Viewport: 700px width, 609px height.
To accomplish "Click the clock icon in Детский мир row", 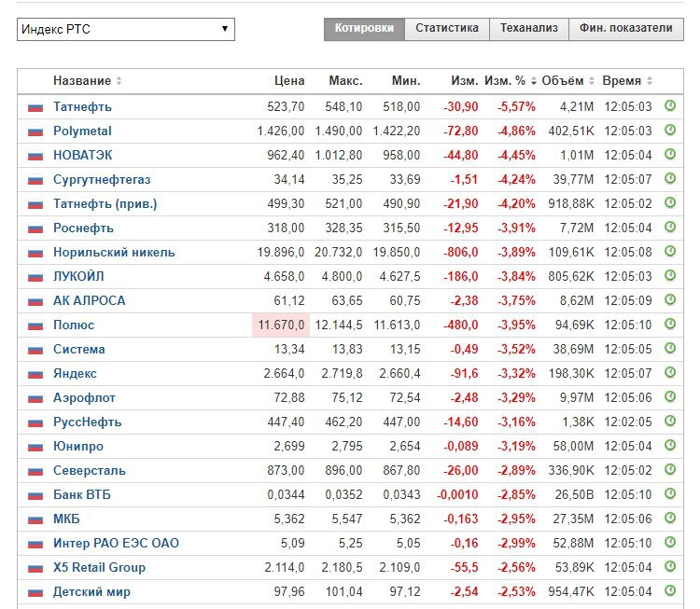I will pyautogui.click(x=670, y=590).
